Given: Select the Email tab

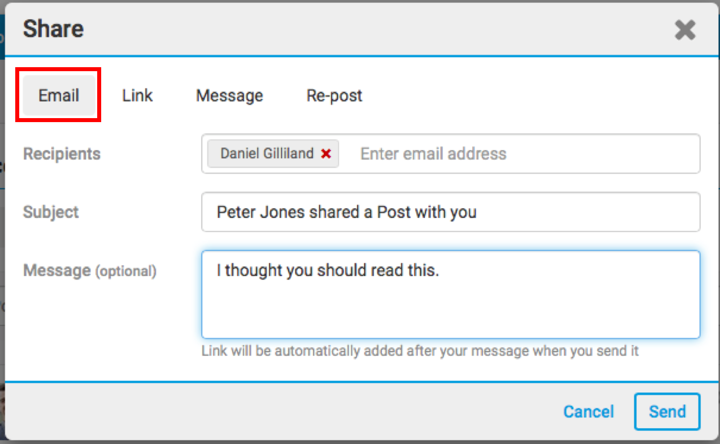Looking at the screenshot, I should (x=59, y=96).
